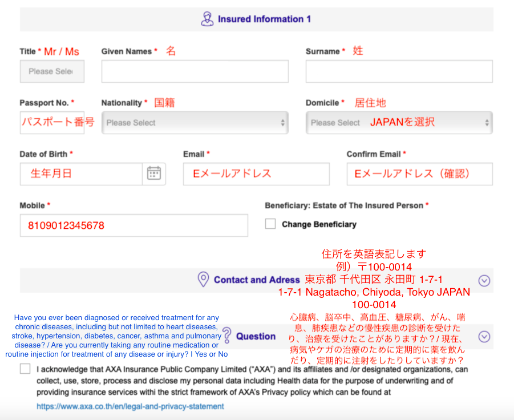The width and height of the screenshot is (514, 420).
Task: Focus the Passport No. field
Action: pos(52,123)
